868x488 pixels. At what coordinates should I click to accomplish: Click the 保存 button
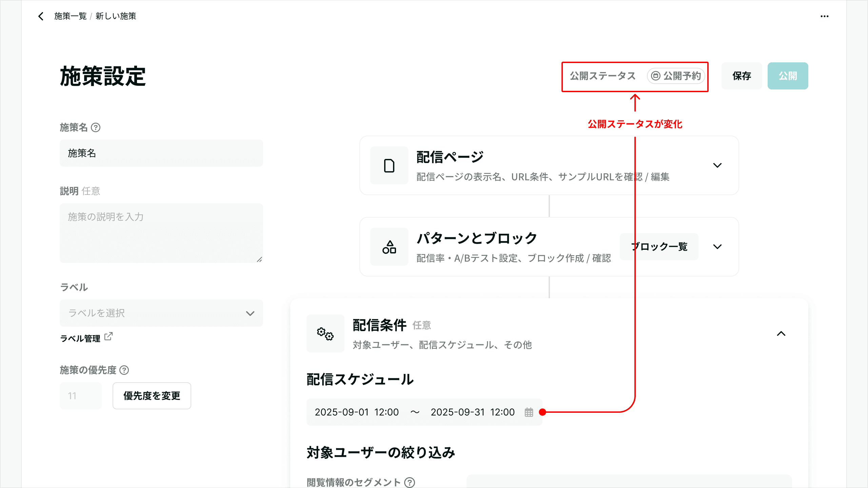coord(742,76)
